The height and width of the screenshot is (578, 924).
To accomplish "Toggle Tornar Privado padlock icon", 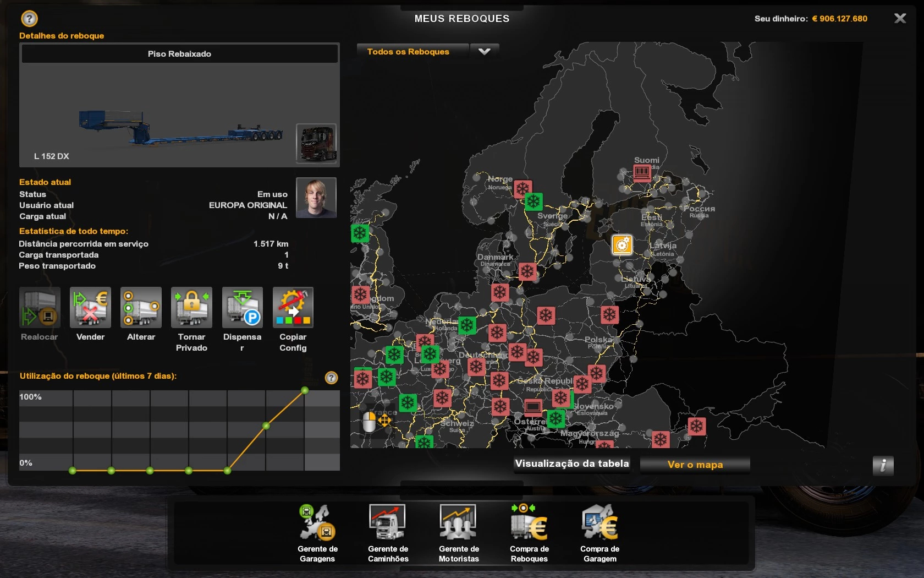I will [191, 308].
